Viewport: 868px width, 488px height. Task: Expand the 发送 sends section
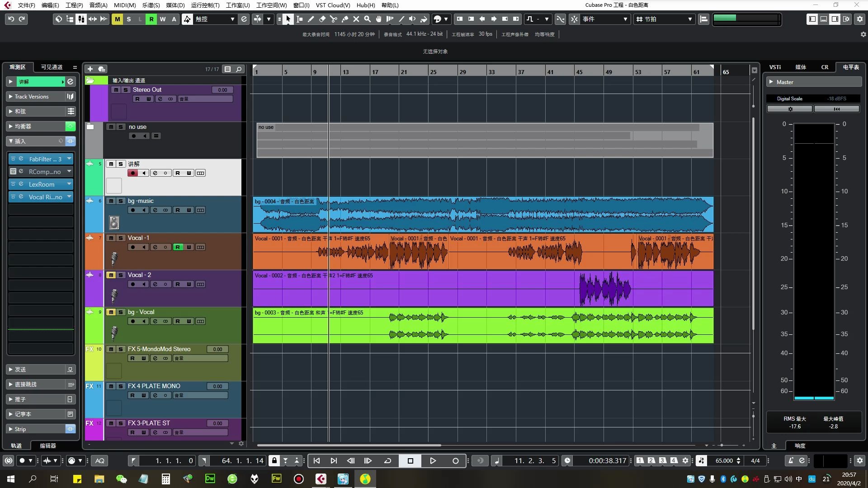(35, 370)
